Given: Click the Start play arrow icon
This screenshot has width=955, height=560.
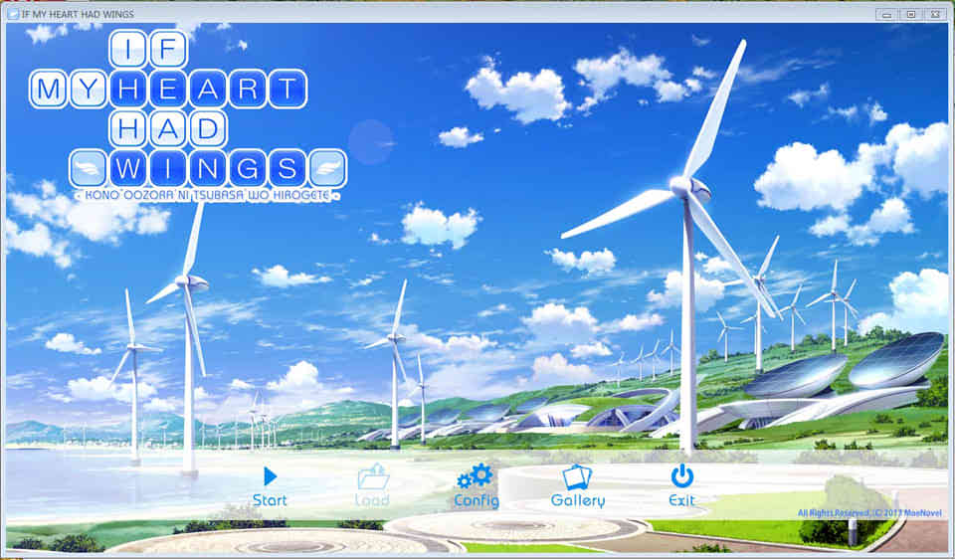Looking at the screenshot, I should (x=271, y=476).
